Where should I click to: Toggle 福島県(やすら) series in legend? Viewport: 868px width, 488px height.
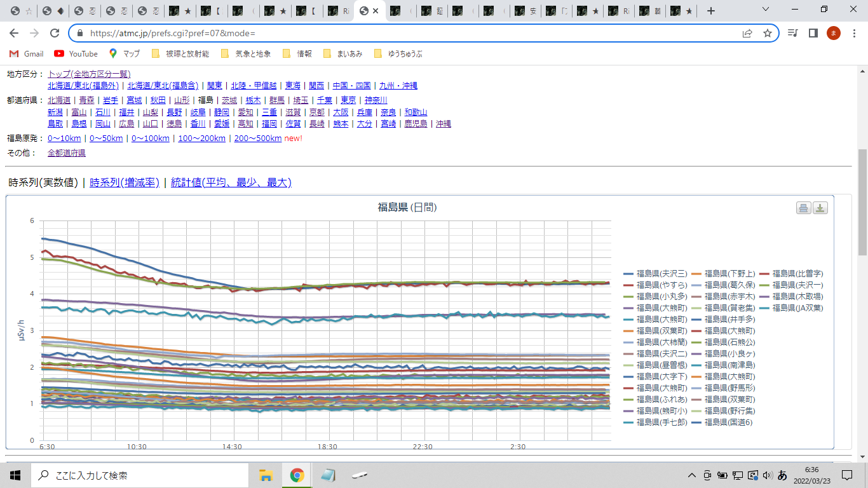click(656, 285)
